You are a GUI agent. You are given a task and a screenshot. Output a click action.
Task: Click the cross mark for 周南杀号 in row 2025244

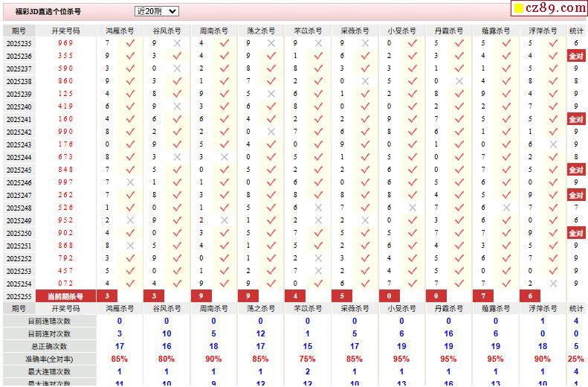point(224,157)
